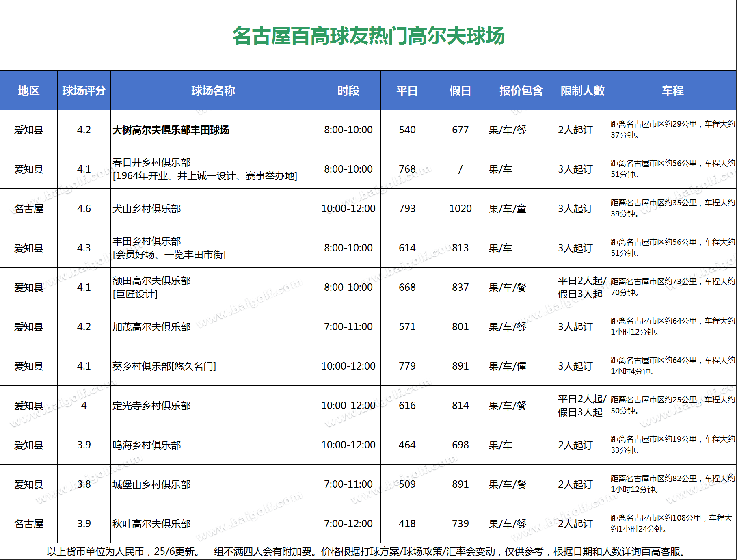This screenshot has height=560, width=737.
Task: Select the 地区 column header
Action: coord(29,91)
